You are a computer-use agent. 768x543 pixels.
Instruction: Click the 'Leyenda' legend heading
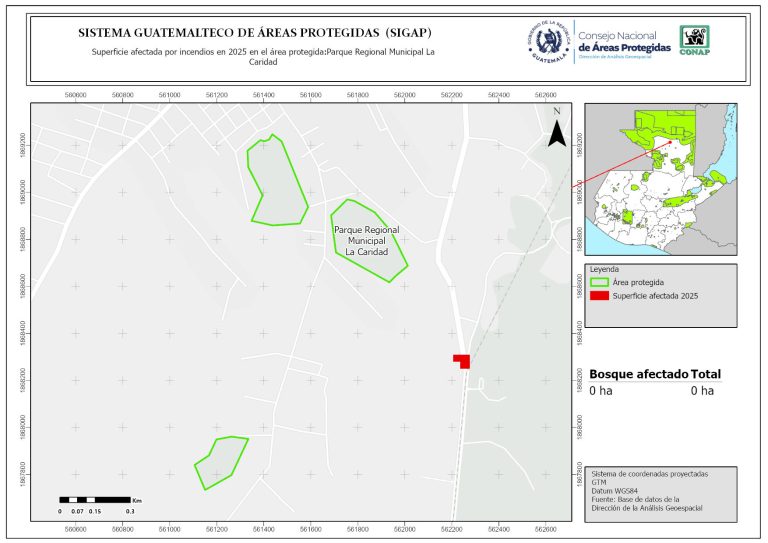coord(605,270)
